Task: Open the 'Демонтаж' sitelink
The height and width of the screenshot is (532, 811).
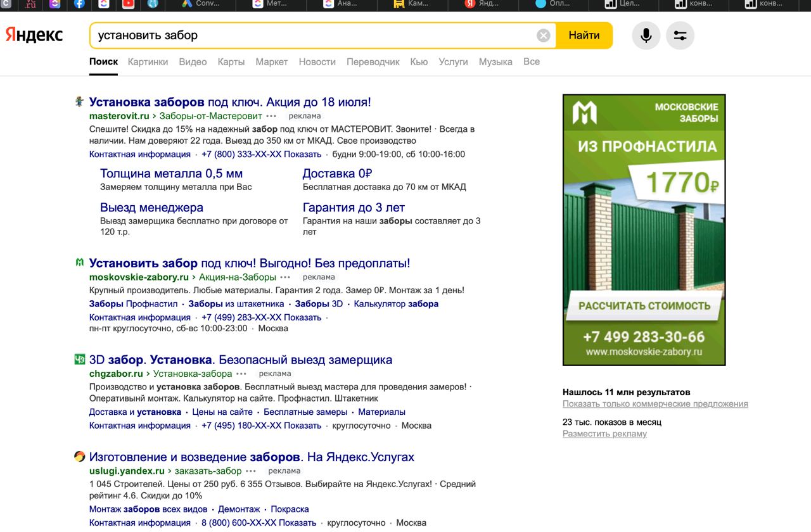Action: [x=239, y=509]
